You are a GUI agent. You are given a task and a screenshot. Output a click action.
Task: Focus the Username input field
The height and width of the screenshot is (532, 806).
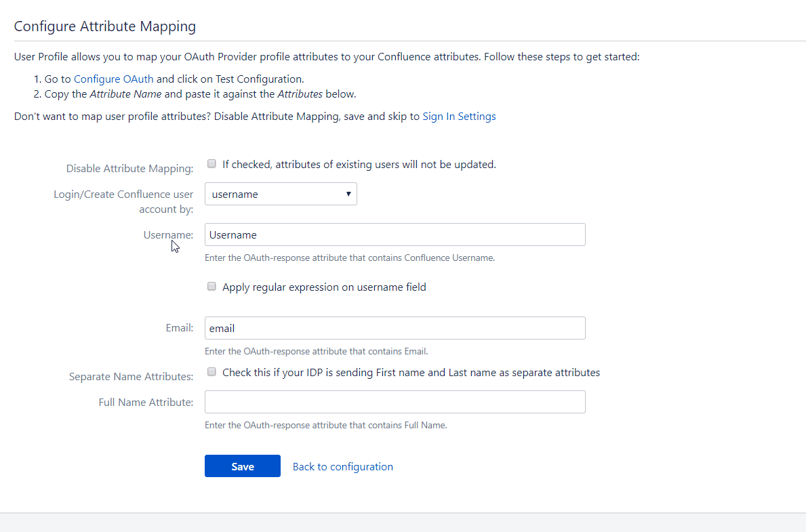[x=395, y=234]
